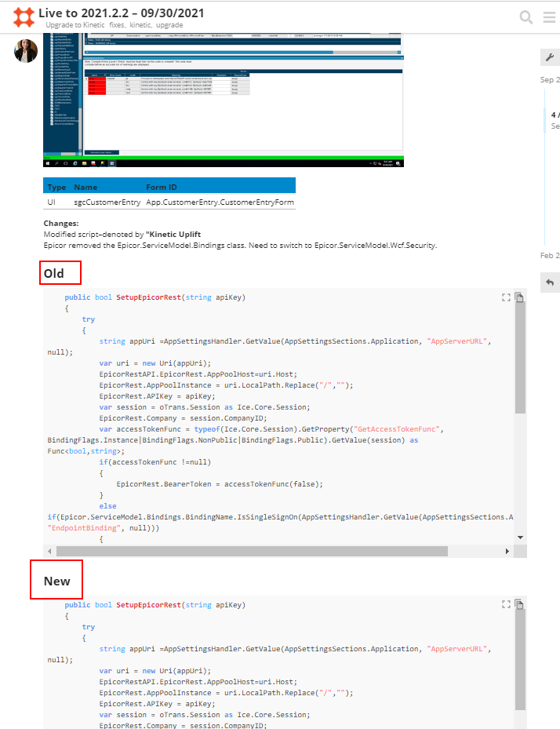The height and width of the screenshot is (729, 560).
Task: Copy the Old code block to clipboard
Action: point(519,297)
